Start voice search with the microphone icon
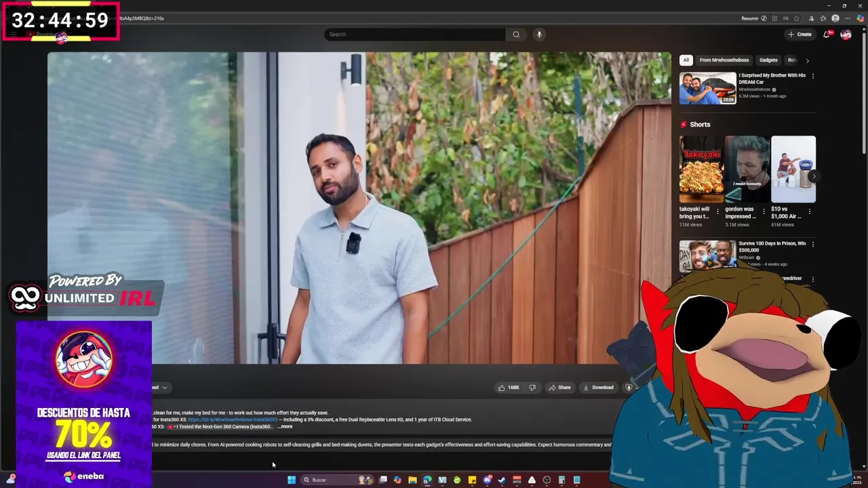 coord(539,35)
